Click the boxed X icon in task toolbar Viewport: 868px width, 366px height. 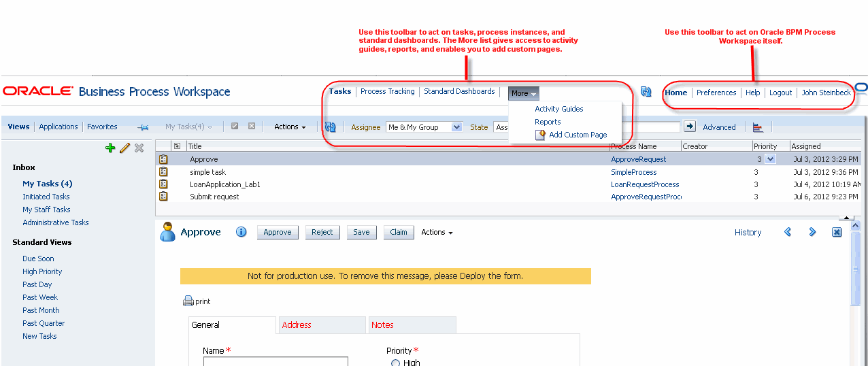tap(252, 127)
